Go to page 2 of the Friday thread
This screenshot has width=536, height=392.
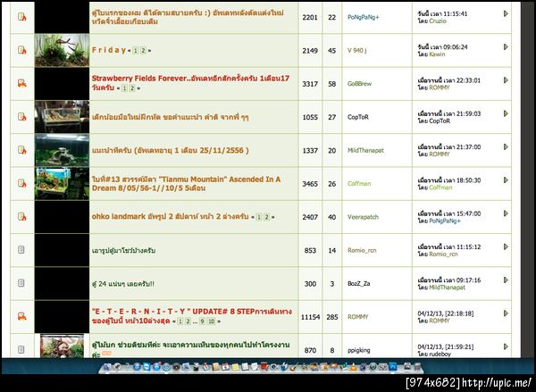pyautogui.click(x=143, y=51)
